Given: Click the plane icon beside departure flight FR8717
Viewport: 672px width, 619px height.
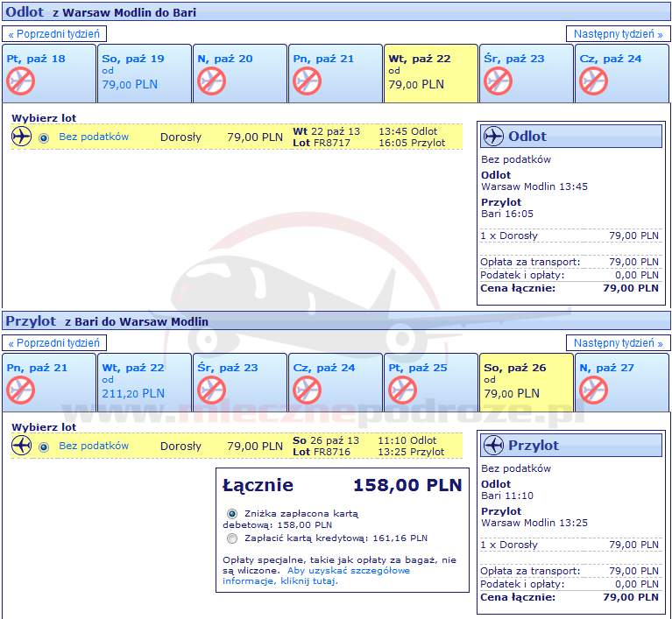Looking at the screenshot, I should click(22, 137).
